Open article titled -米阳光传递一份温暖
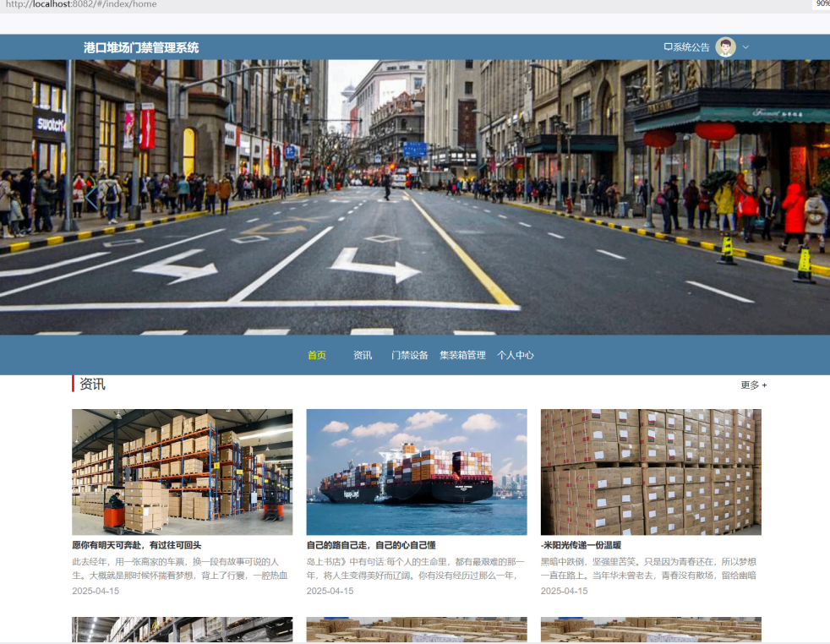 point(581,545)
